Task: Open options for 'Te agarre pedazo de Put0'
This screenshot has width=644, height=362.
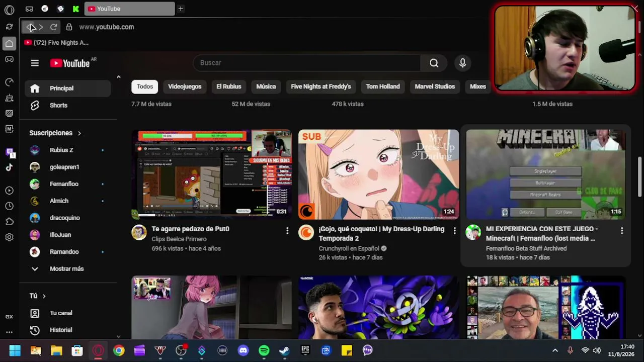Action: pos(287,231)
